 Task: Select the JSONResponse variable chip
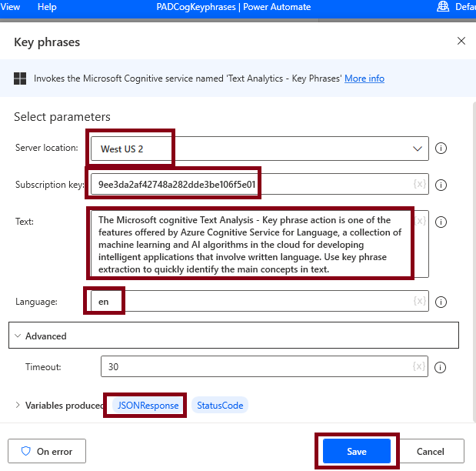coord(147,406)
